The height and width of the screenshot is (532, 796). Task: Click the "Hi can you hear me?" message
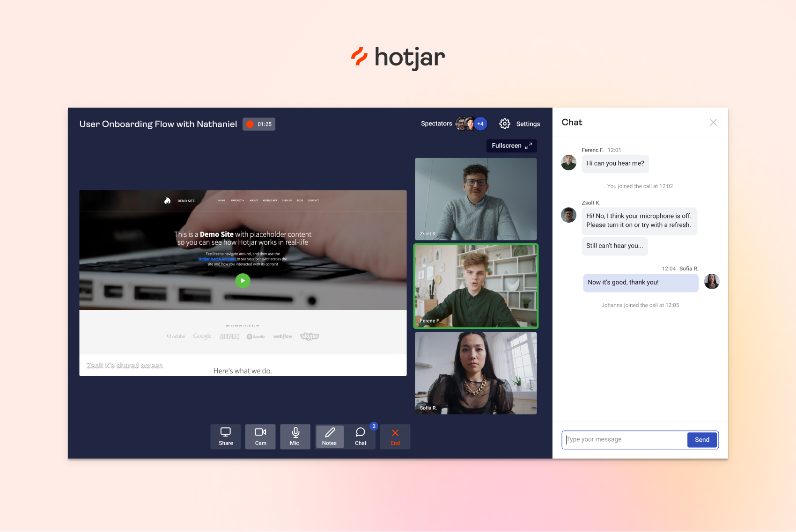point(615,164)
